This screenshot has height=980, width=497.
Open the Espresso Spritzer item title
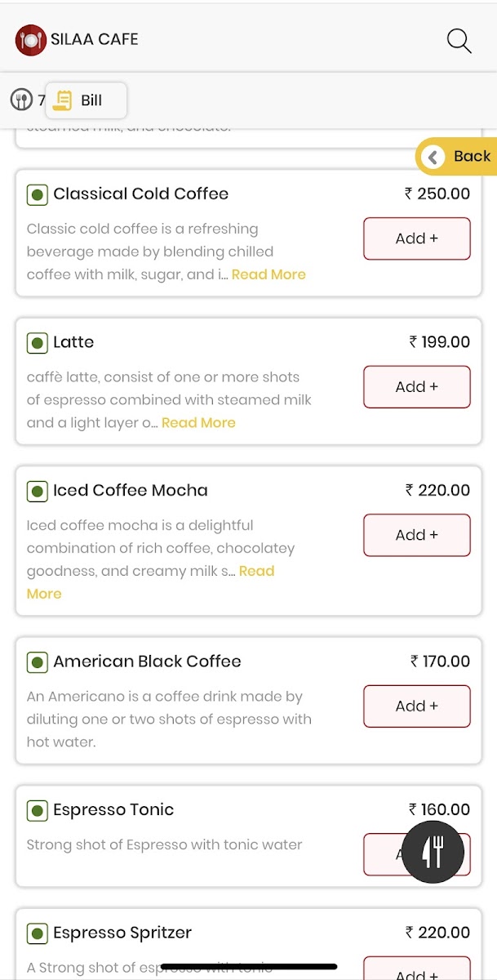(122, 933)
